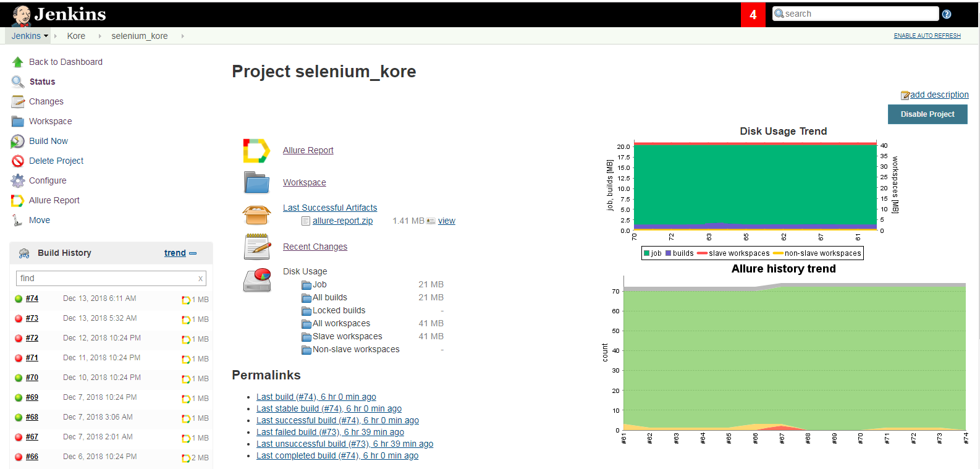Click green status ball for build #70
The width and height of the screenshot is (980, 469).
point(19,378)
